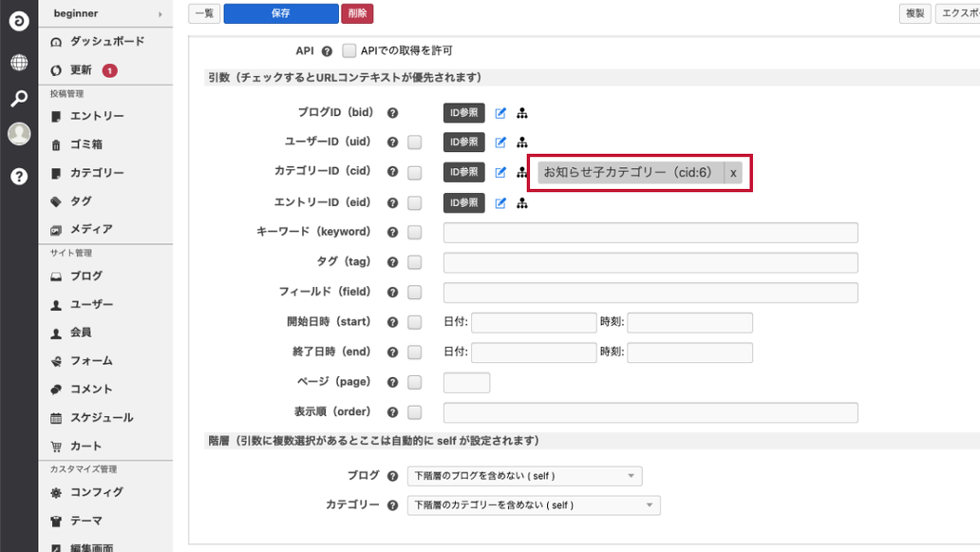
Task: Go to コンフィグ in sidebar menu
Action: (x=96, y=492)
